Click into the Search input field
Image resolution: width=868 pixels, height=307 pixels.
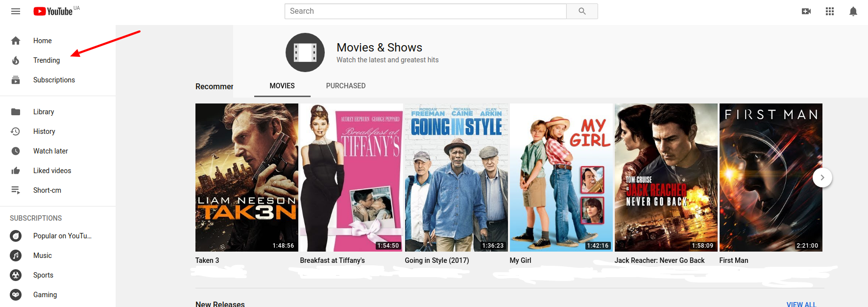pos(426,11)
